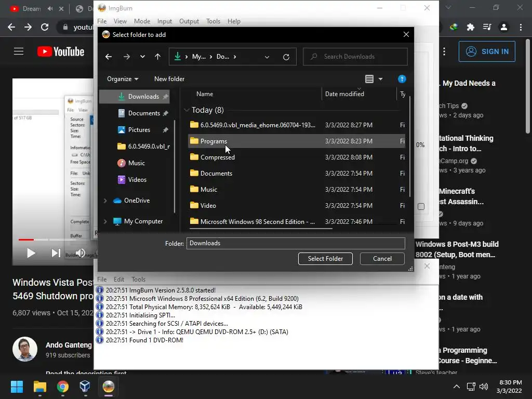Screen dimensions: 532x399
Task: Select the Programs folder
Action: point(297,141)
